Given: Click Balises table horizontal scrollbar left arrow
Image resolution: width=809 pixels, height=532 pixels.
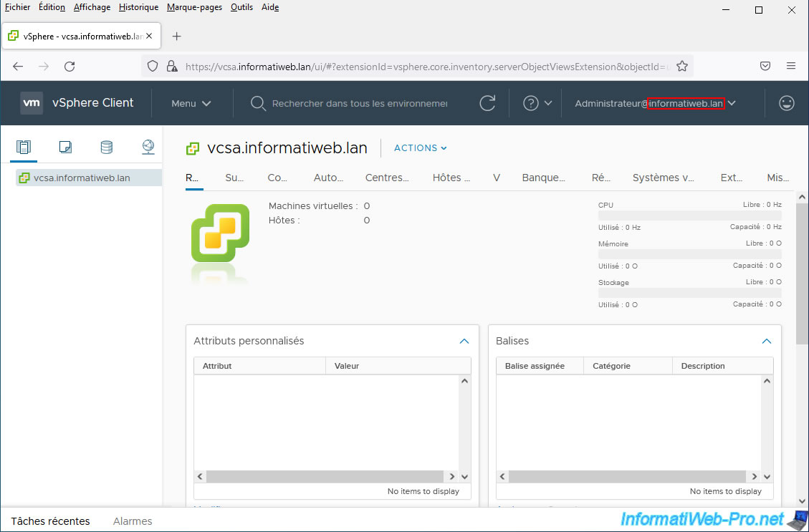Looking at the screenshot, I should (502, 477).
